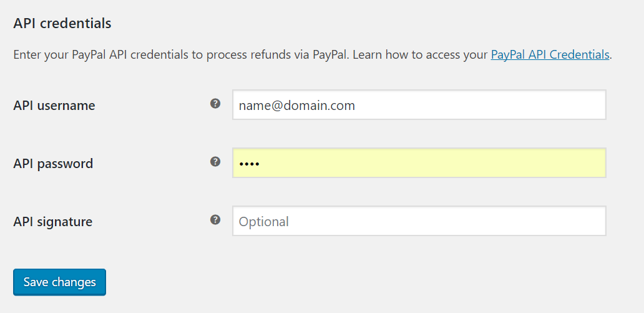Click the empty right end of username field
The image size is (644, 313).
pyautogui.click(x=534, y=105)
